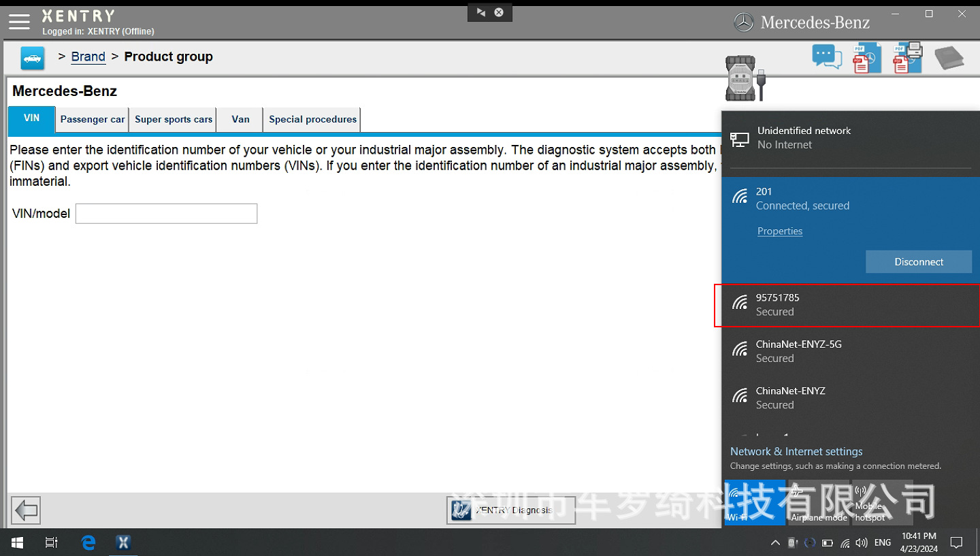Click the XENTRY app icon on taskbar
This screenshot has height=556, width=980.
click(123, 542)
